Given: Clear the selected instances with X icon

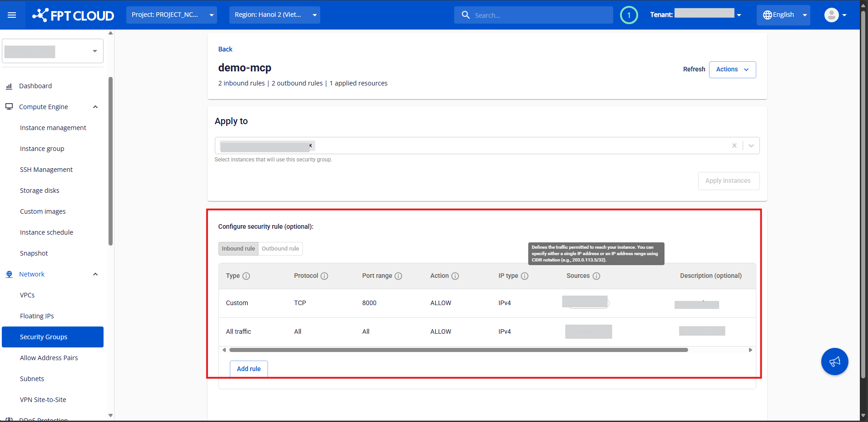Looking at the screenshot, I should 734,146.
